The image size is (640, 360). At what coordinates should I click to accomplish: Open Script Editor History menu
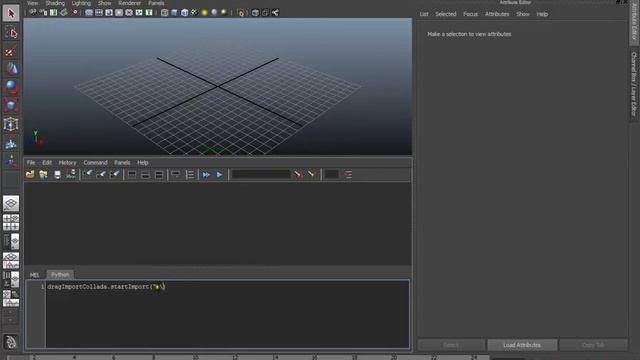pyautogui.click(x=67, y=162)
